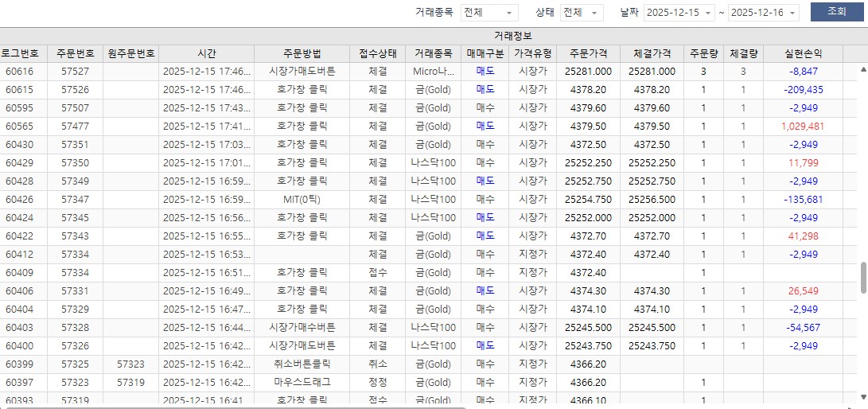The width and height of the screenshot is (868, 409).
Task: Click the 거래종목 column header
Action: pos(433,53)
